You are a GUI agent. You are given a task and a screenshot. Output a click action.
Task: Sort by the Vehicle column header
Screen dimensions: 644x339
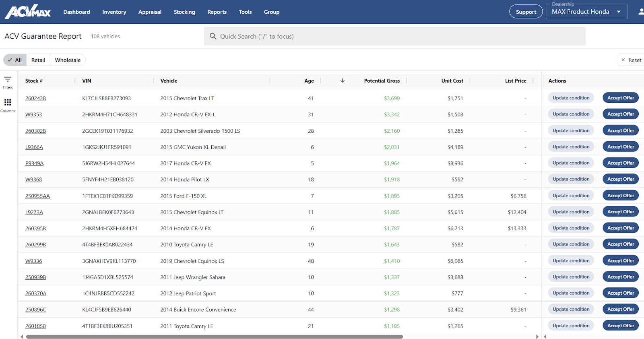169,81
